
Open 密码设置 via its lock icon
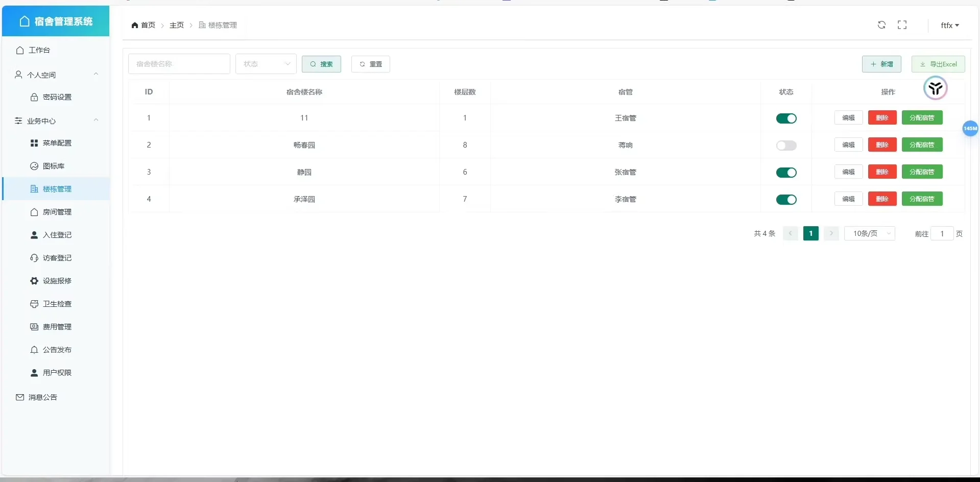[x=34, y=97]
